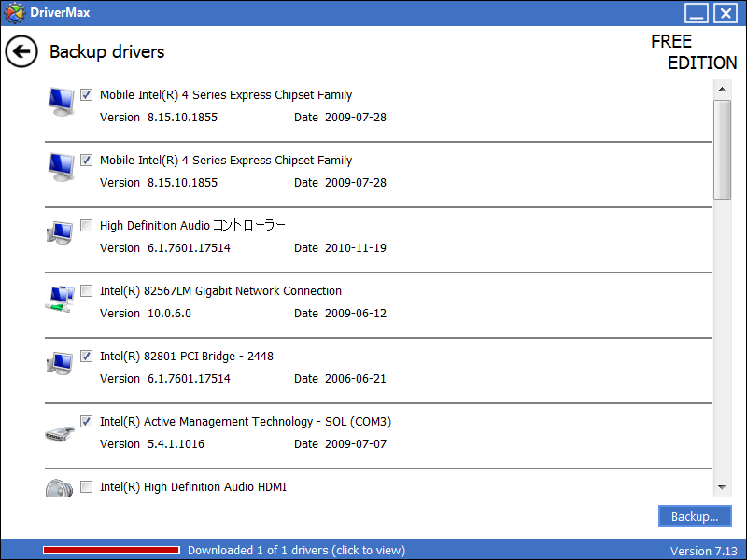Click the Backup drivers heading
The image size is (747, 560).
tap(106, 52)
